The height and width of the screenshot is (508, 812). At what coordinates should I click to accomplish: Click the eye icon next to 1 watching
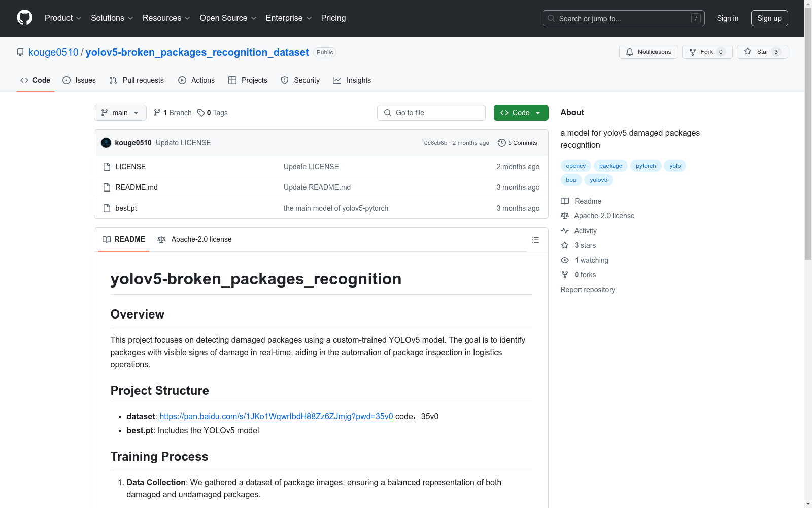pos(565,260)
